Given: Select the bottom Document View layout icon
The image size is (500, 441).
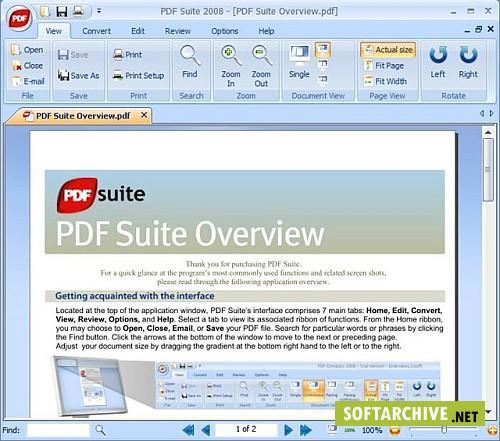Looking at the screenshot, I should point(323,79).
